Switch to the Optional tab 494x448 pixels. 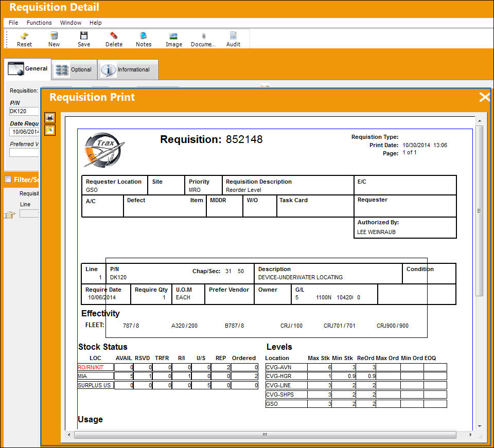click(74, 69)
